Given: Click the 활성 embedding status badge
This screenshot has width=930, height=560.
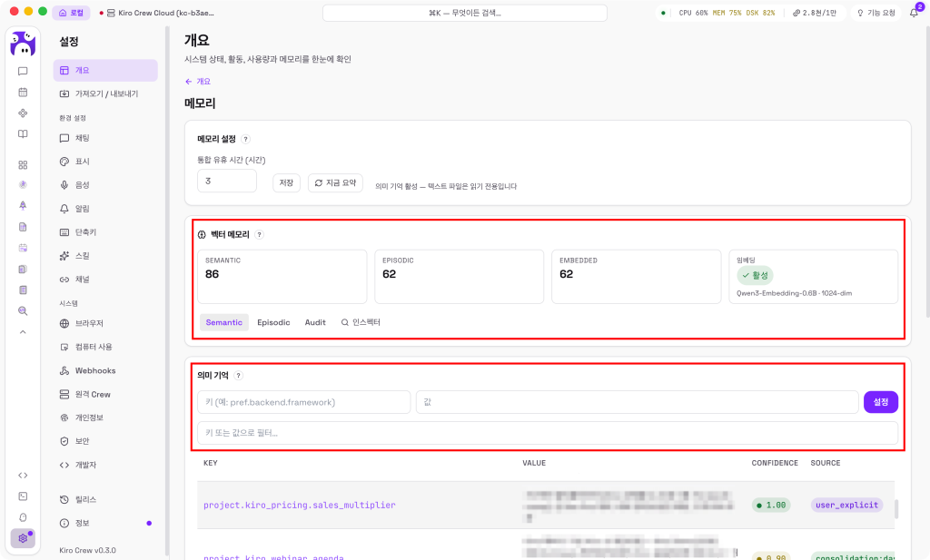Looking at the screenshot, I should pyautogui.click(x=755, y=276).
